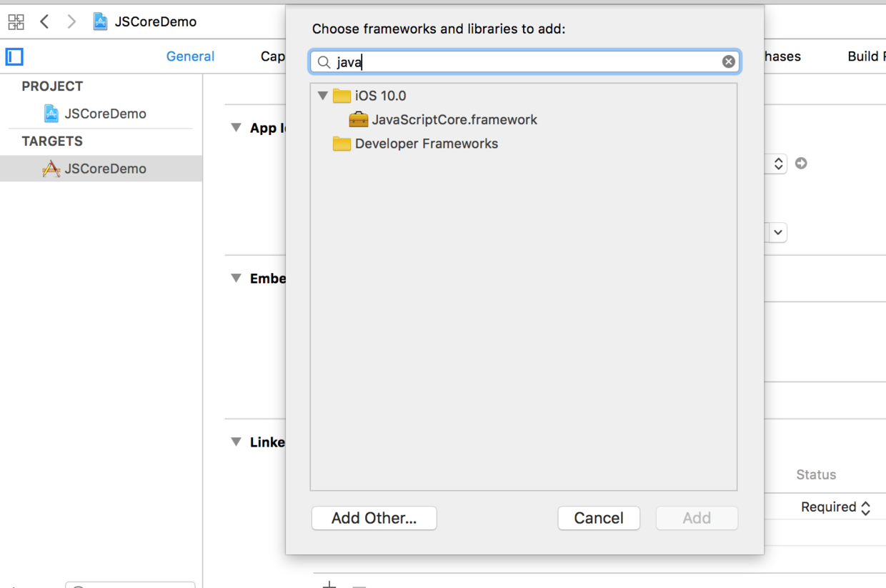886x588 pixels.
Task: Switch to the General tab
Action: pos(190,56)
